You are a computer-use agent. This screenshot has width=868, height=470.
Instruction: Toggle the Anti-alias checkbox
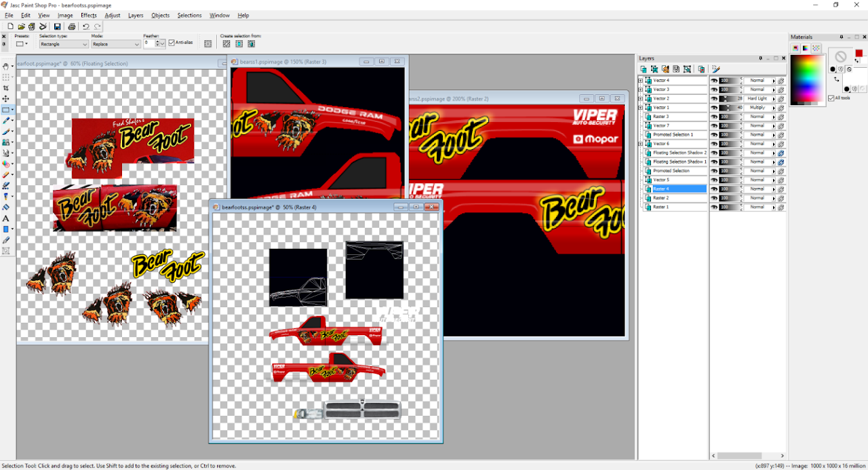pyautogui.click(x=172, y=42)
